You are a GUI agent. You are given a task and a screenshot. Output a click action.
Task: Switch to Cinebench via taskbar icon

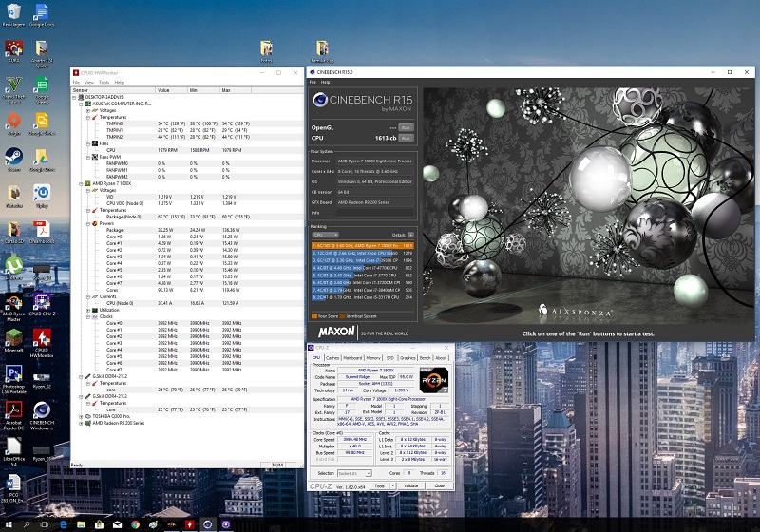tap(207, 524)
